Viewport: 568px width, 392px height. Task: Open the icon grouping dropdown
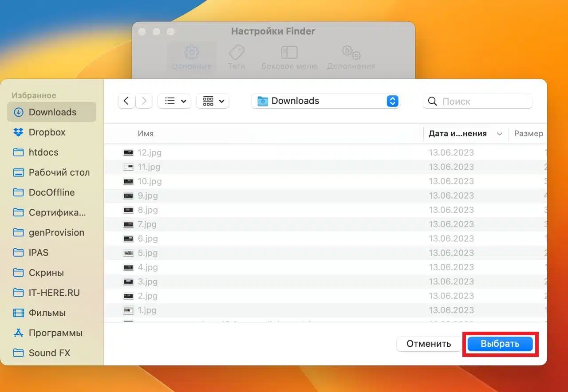click(x=213, y=101)
